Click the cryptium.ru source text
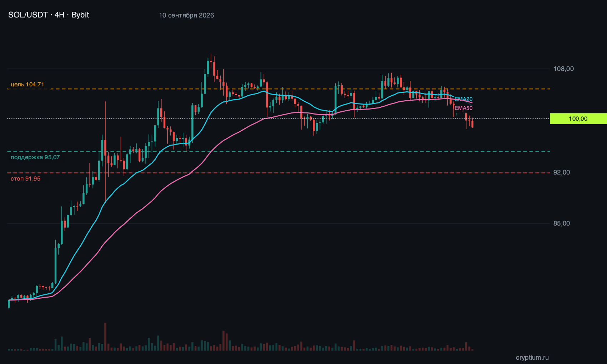This screenshot has height=364, width=607. tap(532, 357)
